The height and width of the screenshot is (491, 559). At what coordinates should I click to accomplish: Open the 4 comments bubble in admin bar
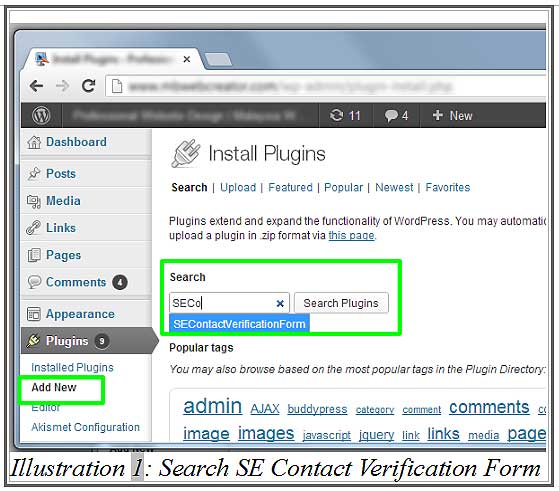click(396, 116)
